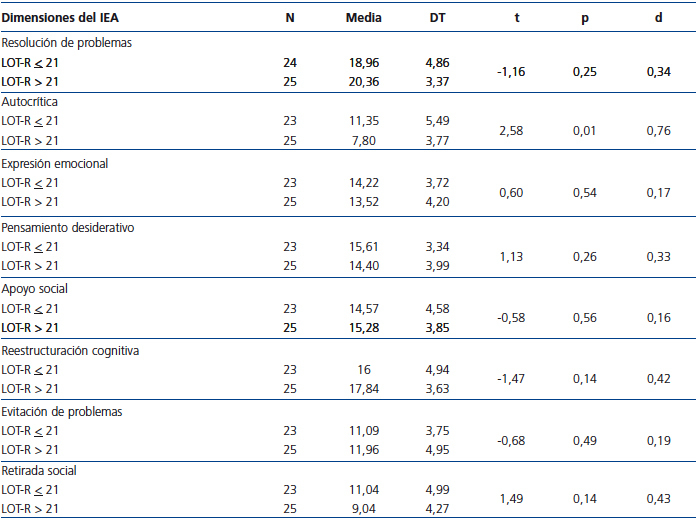Select the 'Resolución de problemas' row label

point(66,43)
